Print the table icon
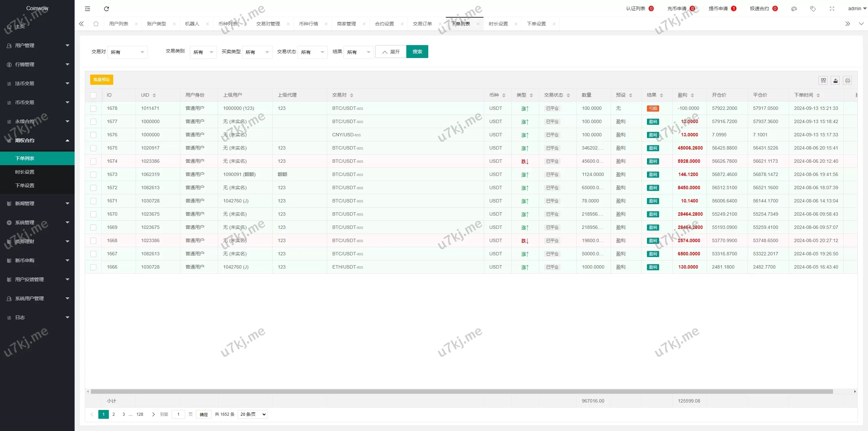The image size is (868, 431). click(847, 80)
